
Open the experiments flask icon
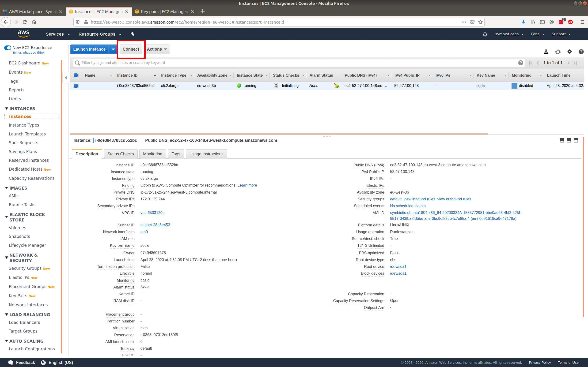546,52
